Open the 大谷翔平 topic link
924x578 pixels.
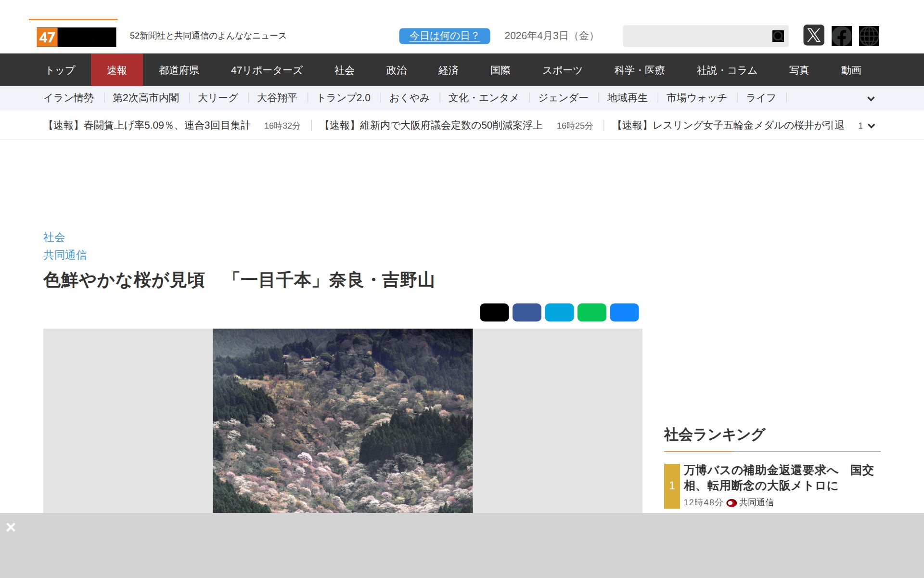point(277,98)
